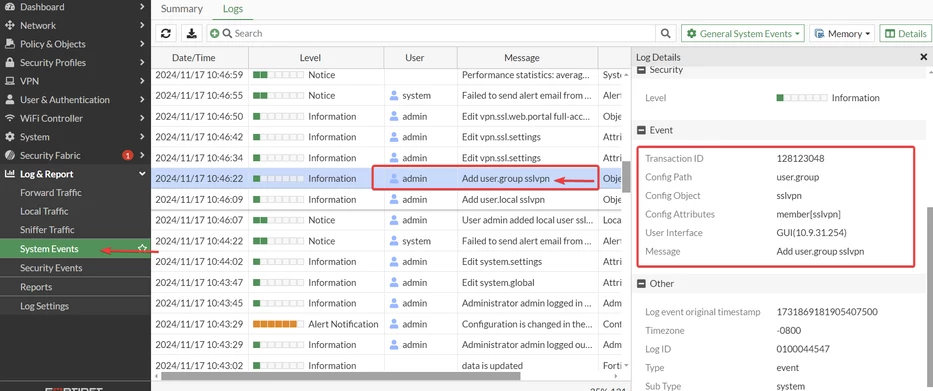
Task: Click user icon in 10:46:22 admin row
Action: [x=394, y=179]
